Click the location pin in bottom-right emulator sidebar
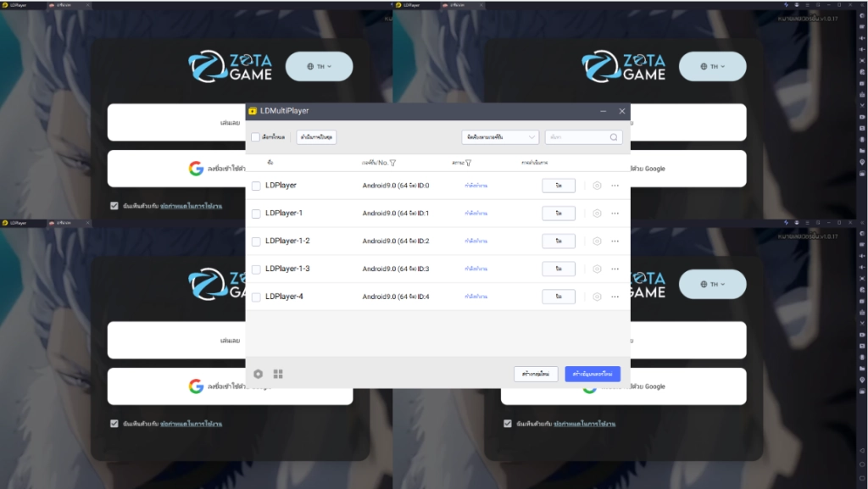The image size is (868, 489). click(x=862, y=380)
